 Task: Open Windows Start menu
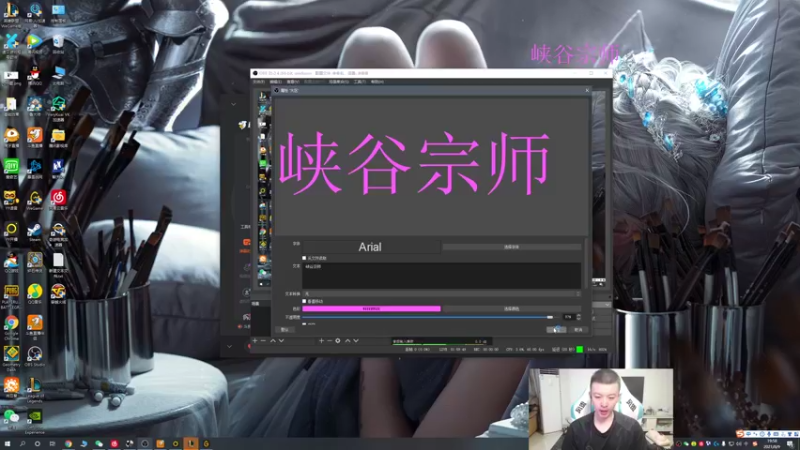click(7, 444)
